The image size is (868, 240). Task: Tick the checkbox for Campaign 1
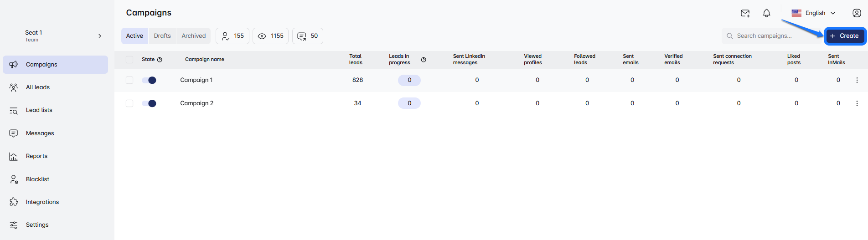coord(129,80)
